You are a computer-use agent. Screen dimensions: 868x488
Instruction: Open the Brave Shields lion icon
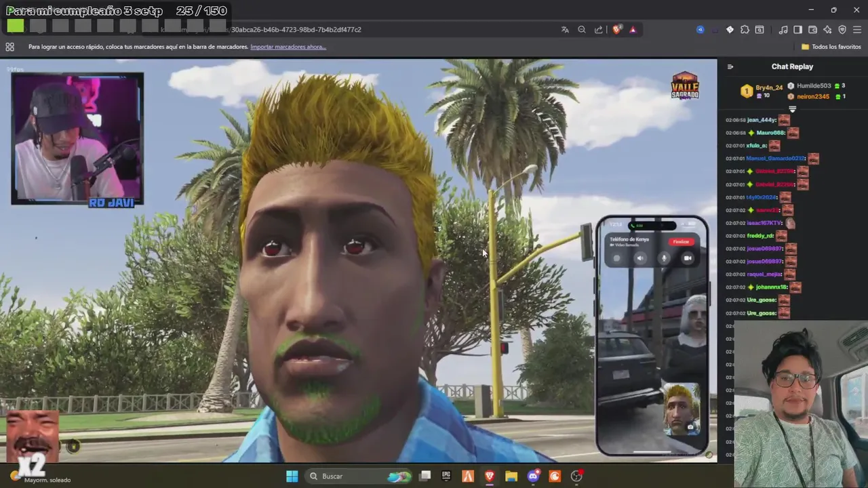pos(617,30)
